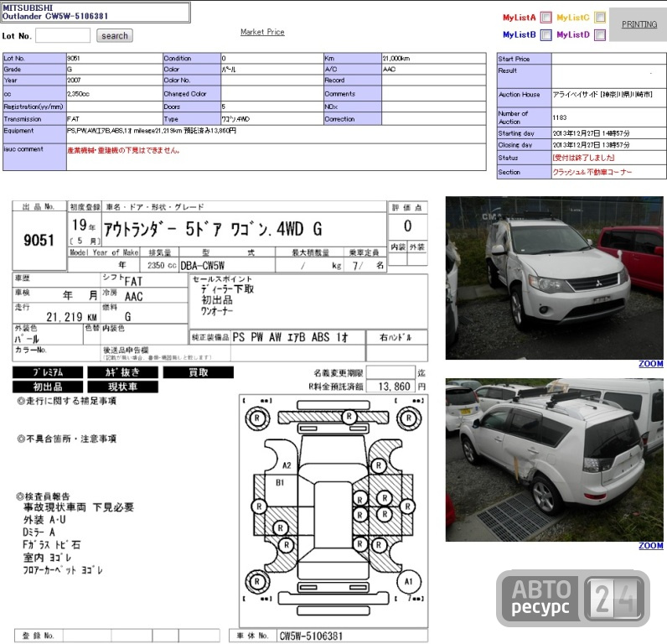Viewport: 667px width, 644px height.
Task: Click the ディーラー下取 sales point text
Action: pos(228,289)
